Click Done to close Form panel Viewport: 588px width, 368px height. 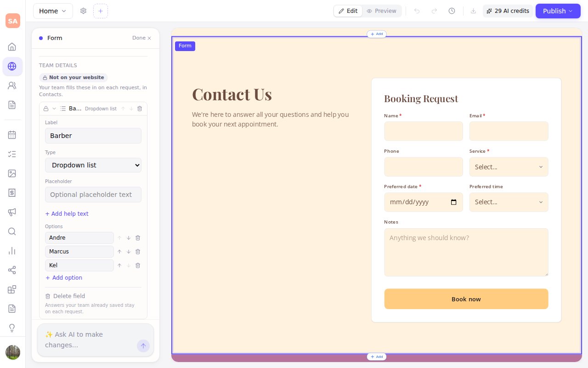[x=141, y=38]
